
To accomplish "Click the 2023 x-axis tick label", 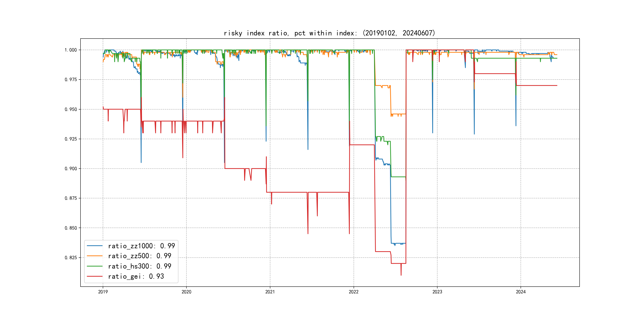I will 437,292.
